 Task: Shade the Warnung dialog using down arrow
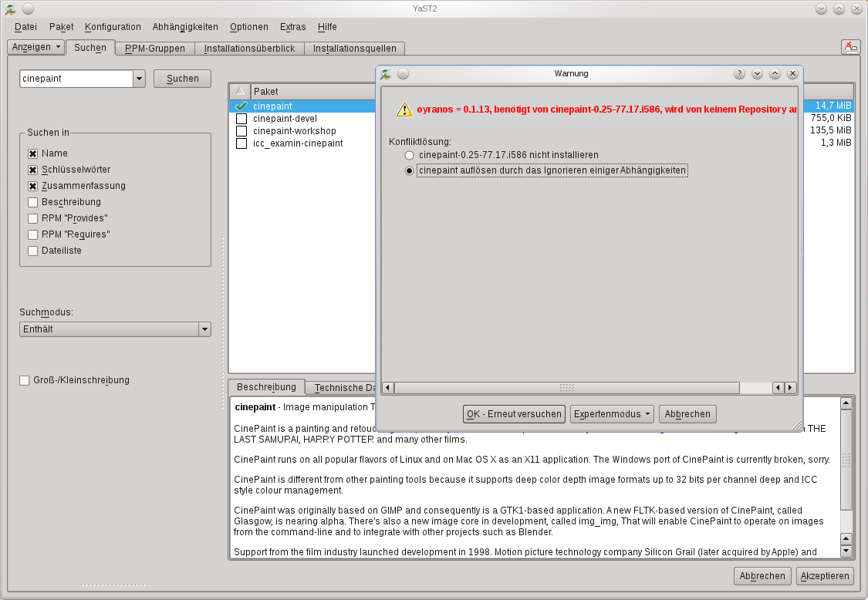click(758, 73)
